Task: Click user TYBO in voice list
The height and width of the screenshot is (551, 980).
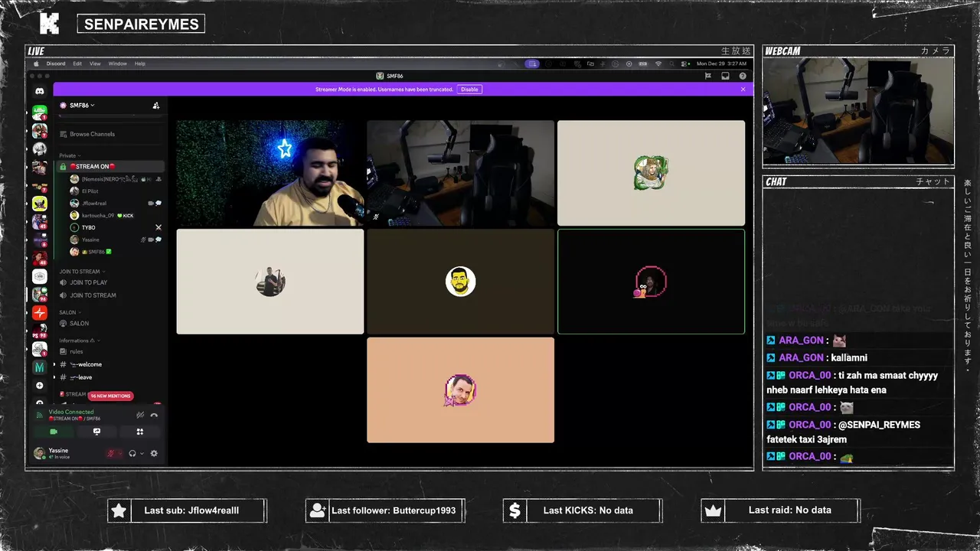Action: click(x=116, y=227)
